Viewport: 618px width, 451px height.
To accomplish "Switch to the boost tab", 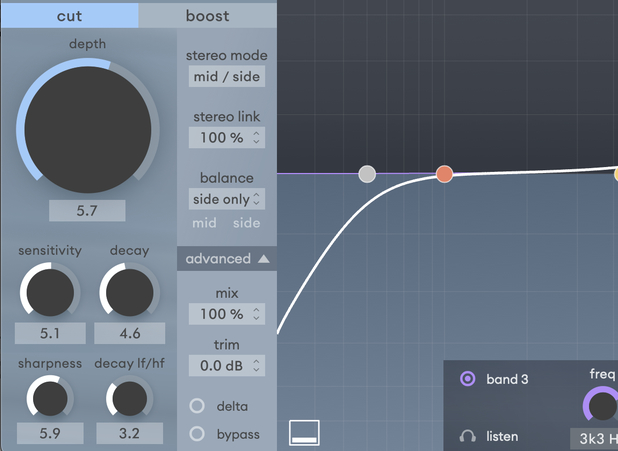I will (208, 15).
